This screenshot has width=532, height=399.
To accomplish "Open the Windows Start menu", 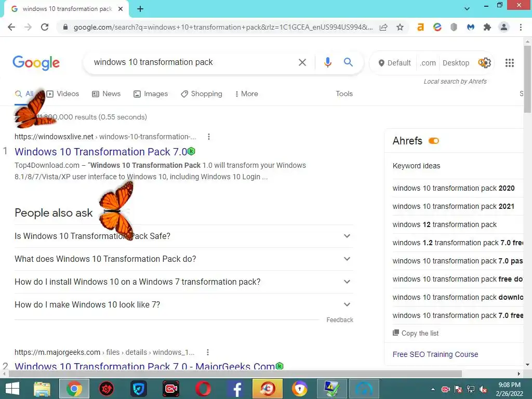I will tap(12, 389).
